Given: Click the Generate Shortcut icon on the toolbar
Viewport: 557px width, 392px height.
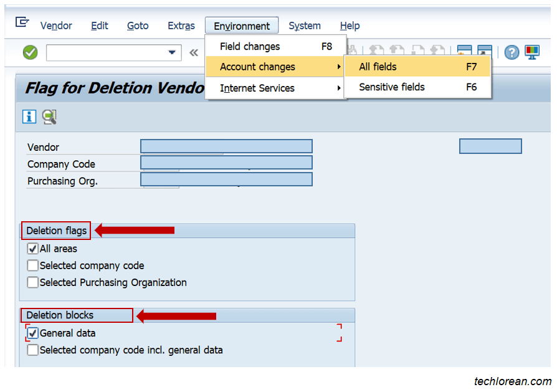Looking at the screenshot, I should (485, 52).
